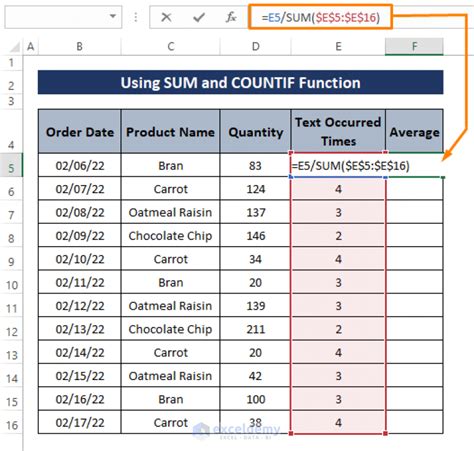This screenshot has height=451, width=474.
Task: Click the Text Occurred Times header cell
Action: (338, 132)
